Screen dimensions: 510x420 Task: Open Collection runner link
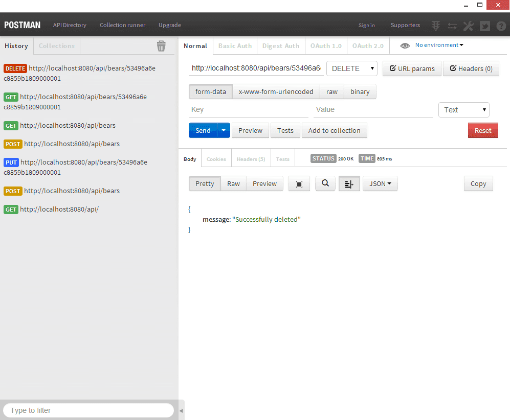point(122,25)
